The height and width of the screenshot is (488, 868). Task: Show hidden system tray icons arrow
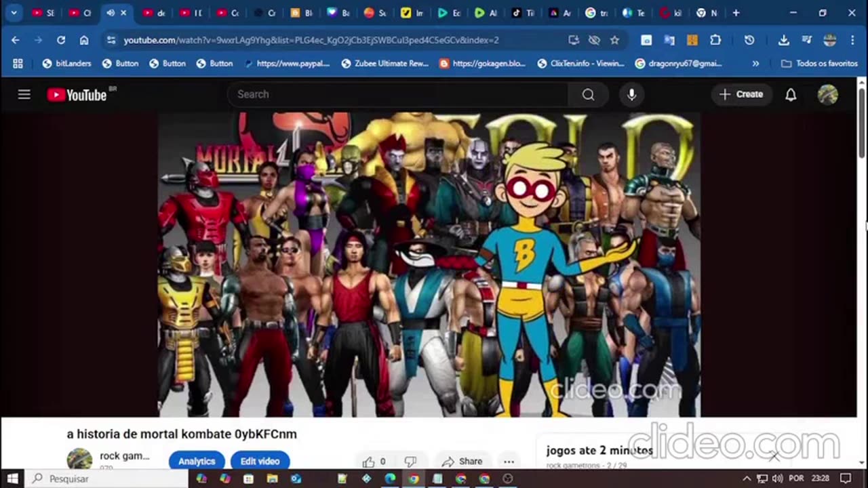click(747, 479)
